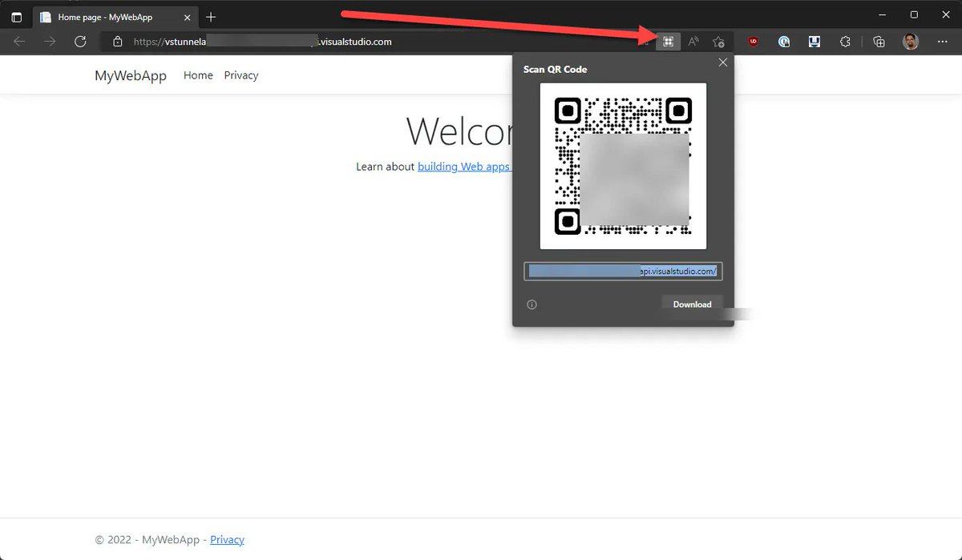Start Read aloud from the toolbar

[x=693, y=42]
